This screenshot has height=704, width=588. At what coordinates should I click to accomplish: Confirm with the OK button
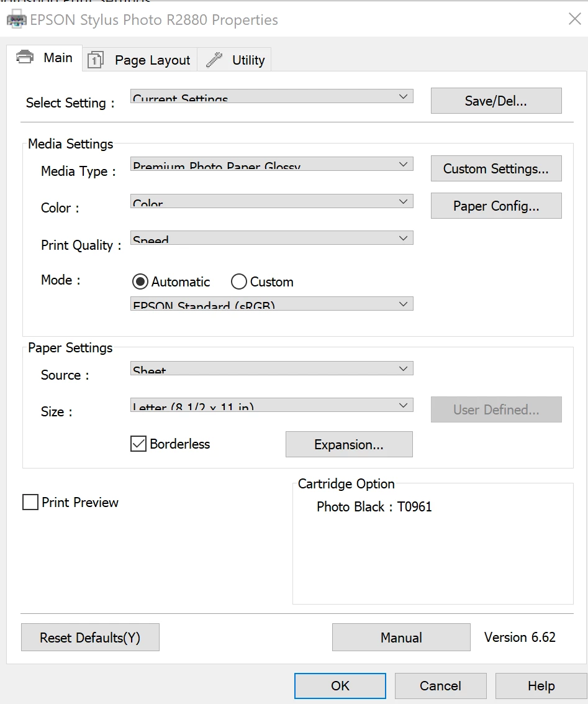click(340, 685)
